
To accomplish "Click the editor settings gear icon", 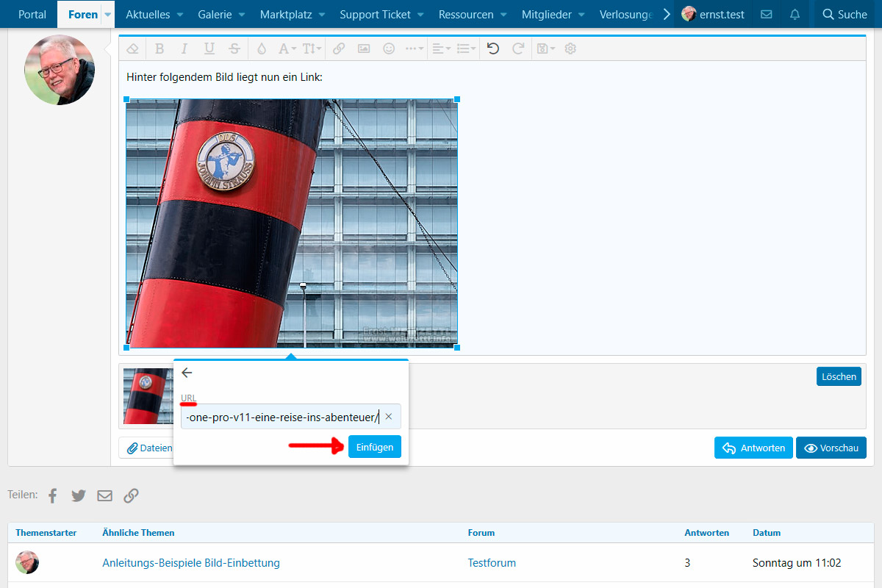I will coord(570,49).
